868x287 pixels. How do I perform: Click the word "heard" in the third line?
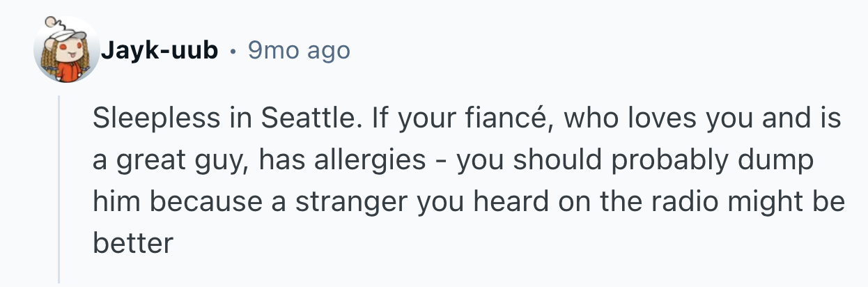[x=497, y=202]
